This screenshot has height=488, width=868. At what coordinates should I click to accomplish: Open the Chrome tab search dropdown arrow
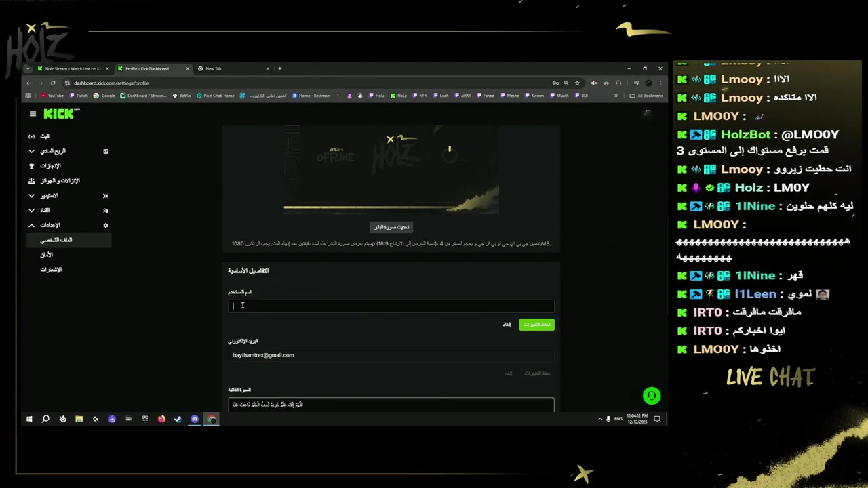pyautogui.click(x=28, y=68)
